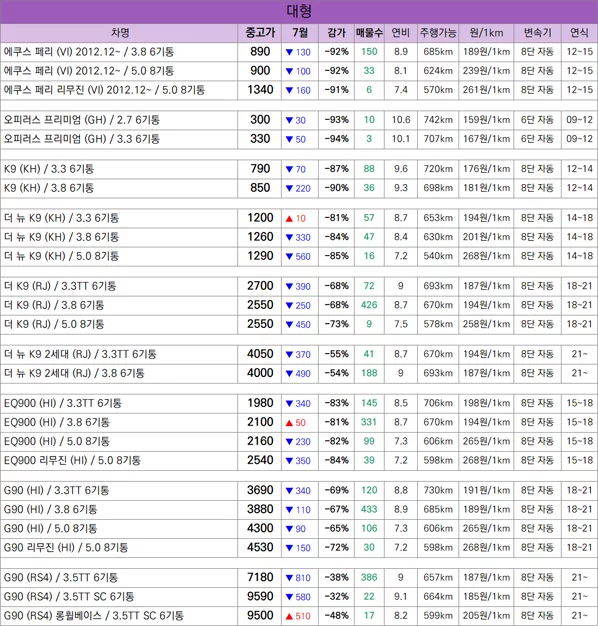Image resolution: width=598 pixels, height=626 pixels.
Task: Click the down arrow 810 cell
Action: [x=300, y=578]
